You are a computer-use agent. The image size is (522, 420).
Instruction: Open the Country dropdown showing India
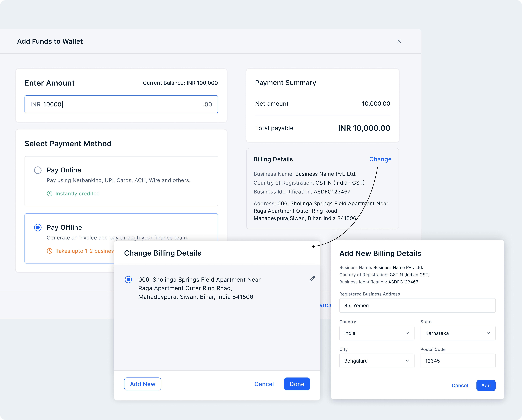point(377,333)
